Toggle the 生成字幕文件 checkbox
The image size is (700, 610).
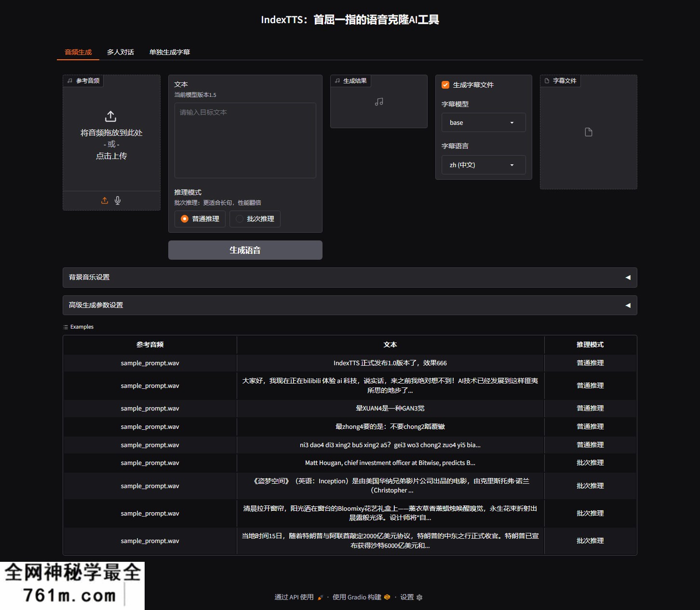coord(445,85)
